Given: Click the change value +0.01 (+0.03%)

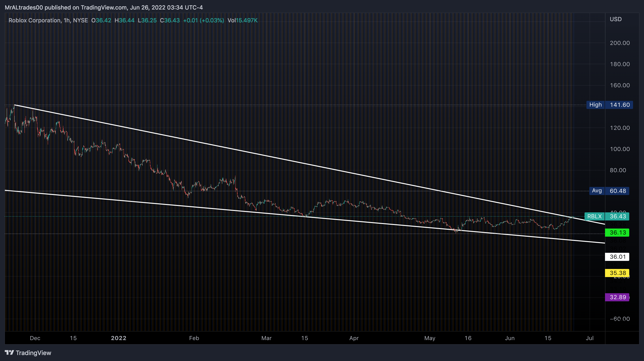Looking at the screenshot, I should tap(204, 20).
